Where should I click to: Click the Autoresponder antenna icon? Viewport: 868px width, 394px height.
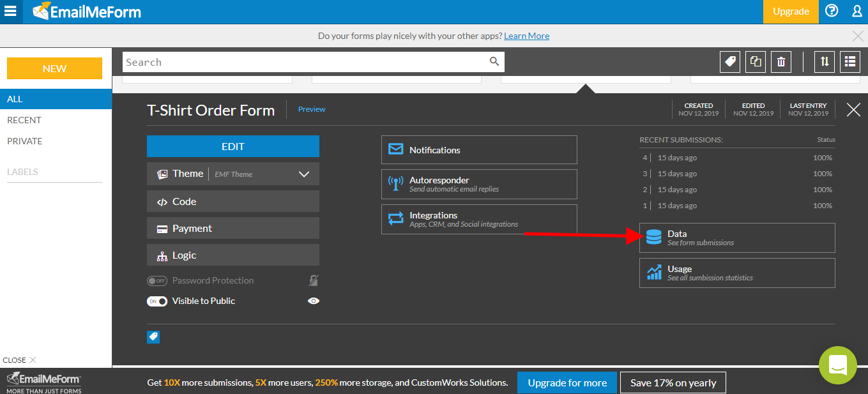(396, 185)
